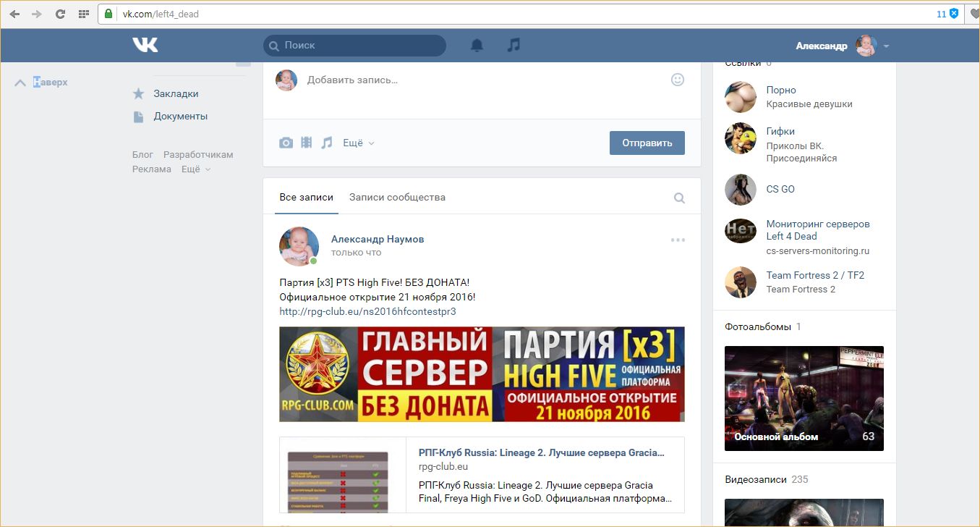Open the РПГ-Клуб Russia: Lineage 2 preview title
Viewport: 980px width, 527px height.
[542, 453]
